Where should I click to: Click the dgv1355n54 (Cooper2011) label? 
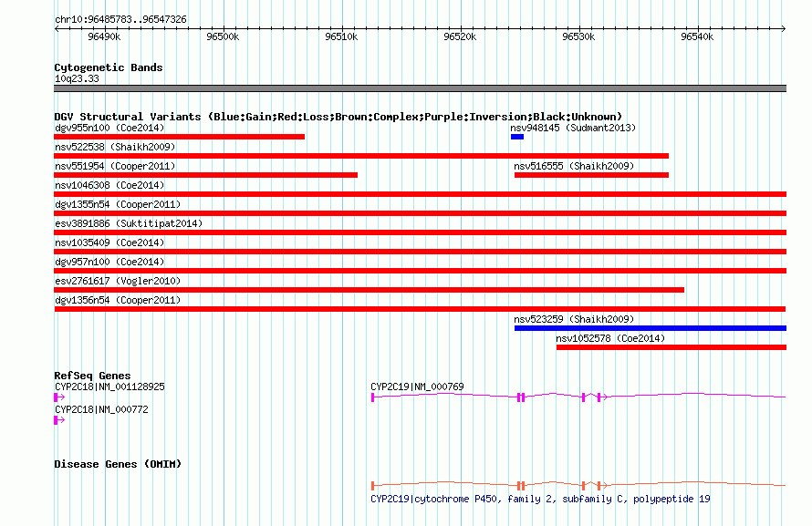[x=118, y=204]
